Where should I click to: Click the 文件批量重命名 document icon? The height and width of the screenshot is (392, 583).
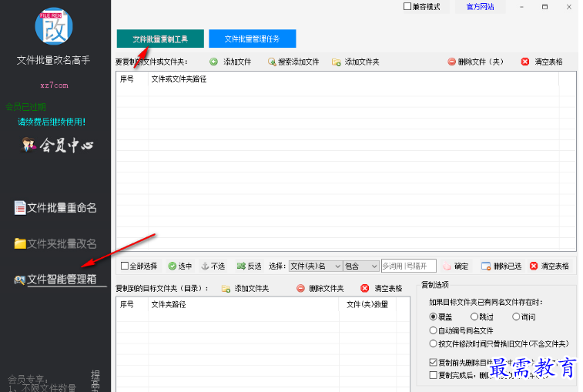click(x=20, y=207)
